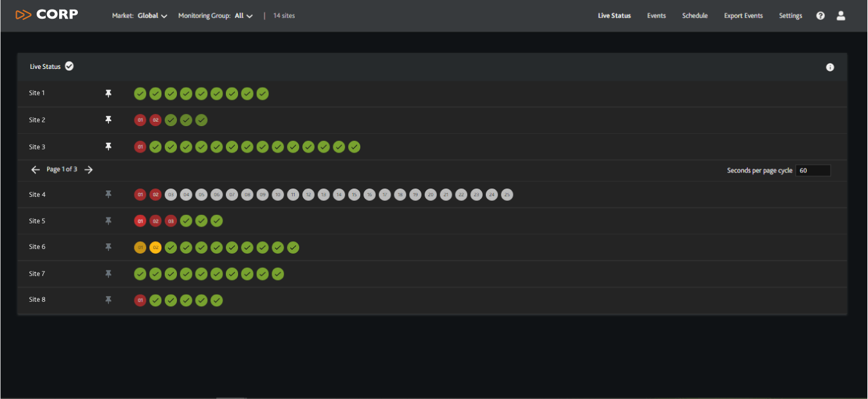Screen dimensions: 868x399
Task: Unpin Site 1 using its pin icon
Action: click(108, 93)
